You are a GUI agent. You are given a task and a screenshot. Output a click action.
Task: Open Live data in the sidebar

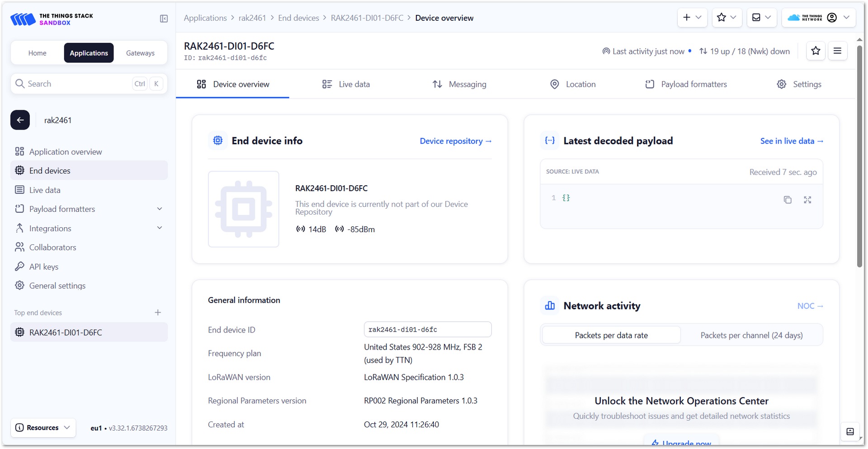tap(89, 190)
